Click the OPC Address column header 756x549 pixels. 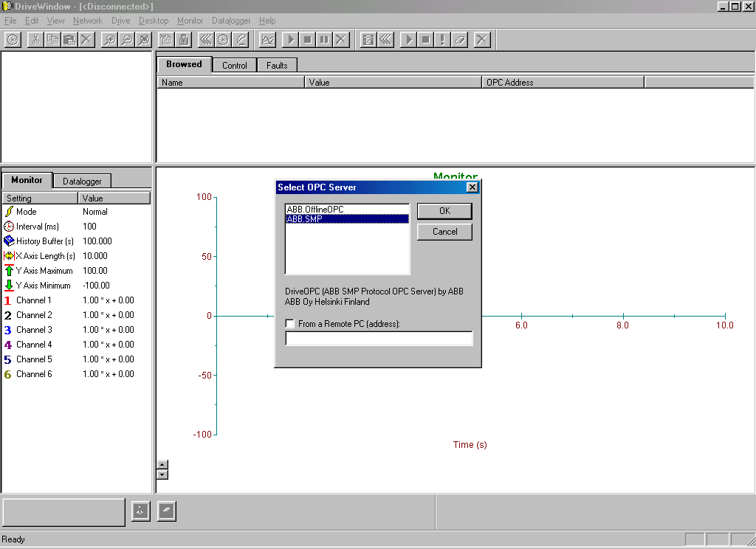pos(563,83)
